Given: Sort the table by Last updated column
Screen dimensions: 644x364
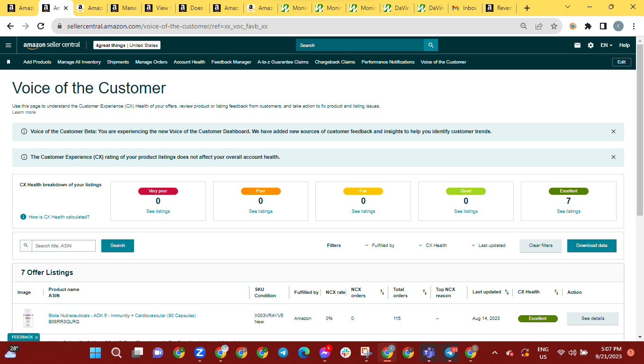Looking at the screenshot, I should click(507, 292).
